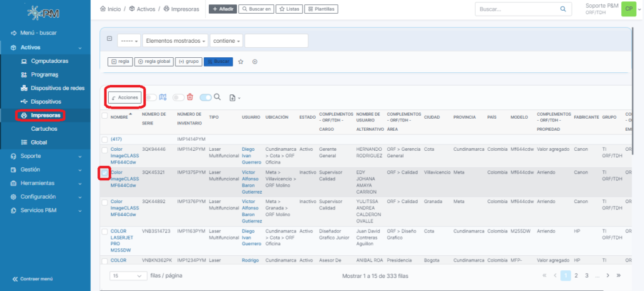Viewport: 644px width, 291px height.
Task: Collapse the search criteria minus icon
Action: [109, 39]
